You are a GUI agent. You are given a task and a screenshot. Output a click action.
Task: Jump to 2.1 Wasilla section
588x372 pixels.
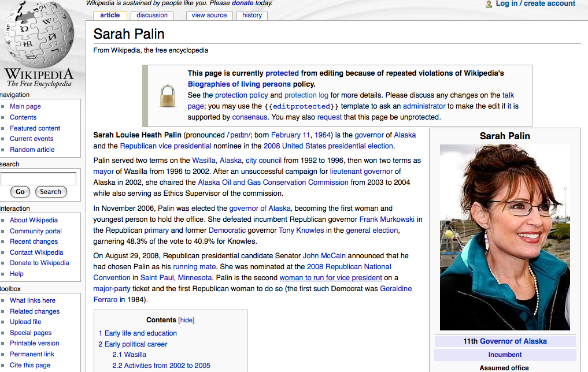click(x=130, y=355)
